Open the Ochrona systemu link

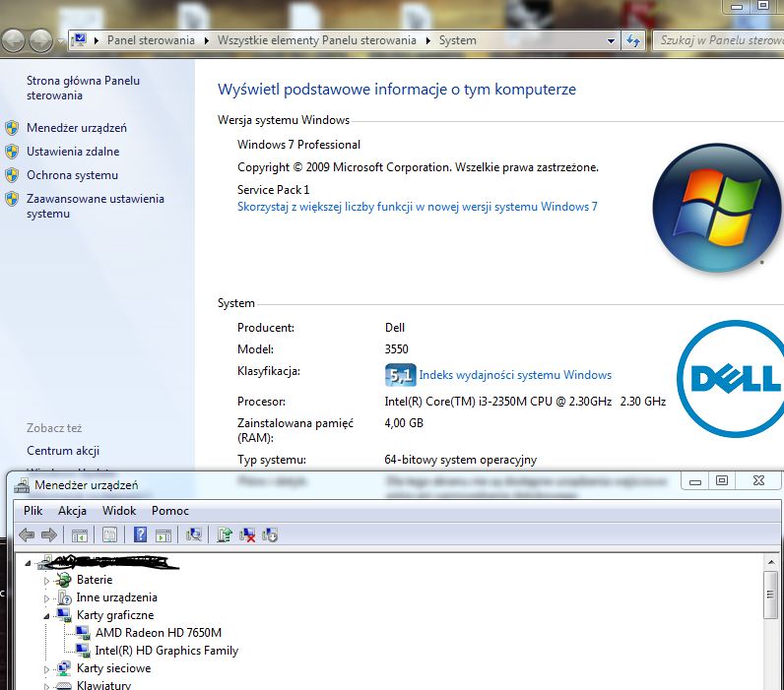pyautogui.click(x=73, y=175)
